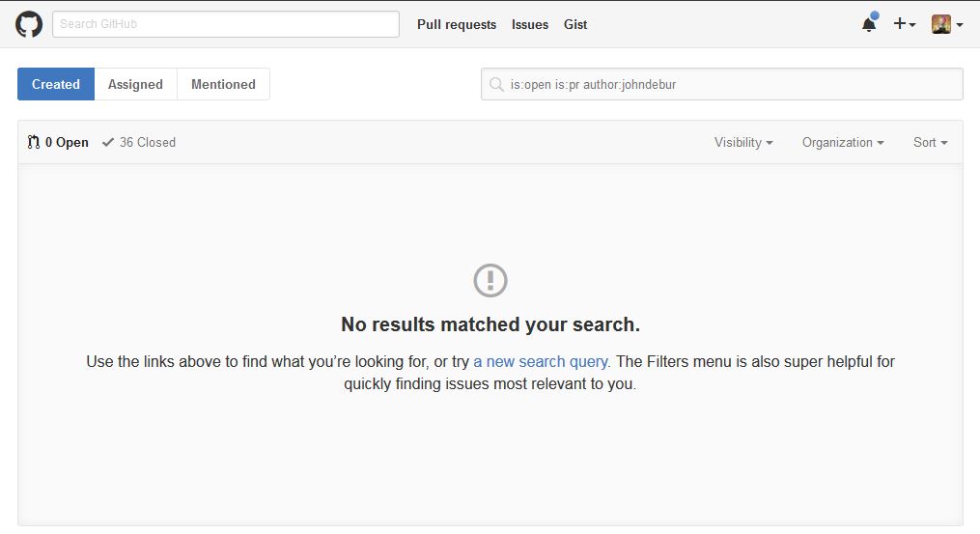Open Gist link in header
The height and width of the screenshot is (534, 980).
coord(575,24)
